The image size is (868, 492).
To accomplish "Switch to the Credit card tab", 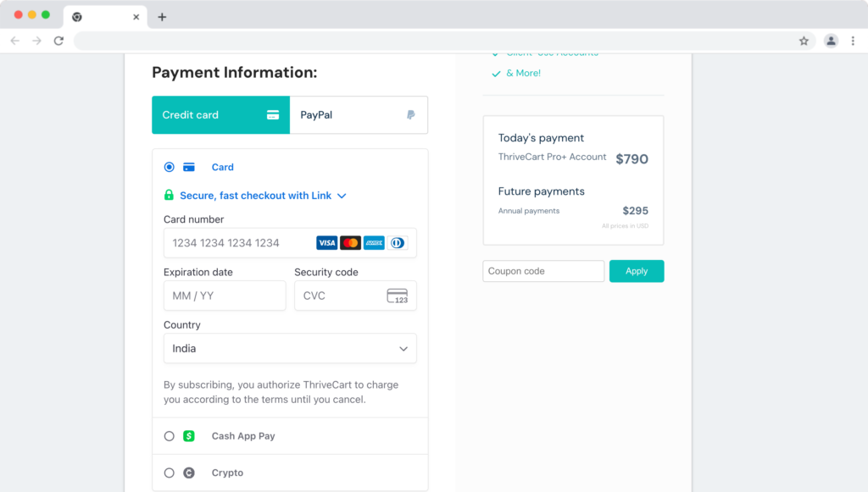I will (x=220, y=114).
